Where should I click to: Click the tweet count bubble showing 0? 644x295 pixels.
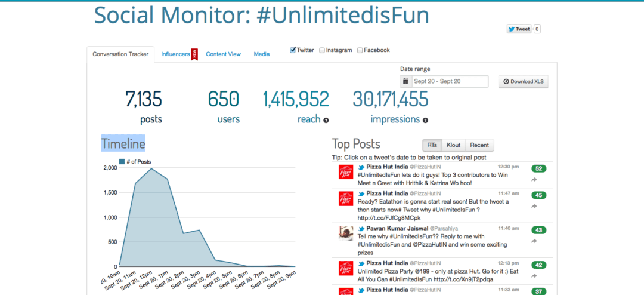[x=537, y=29]
